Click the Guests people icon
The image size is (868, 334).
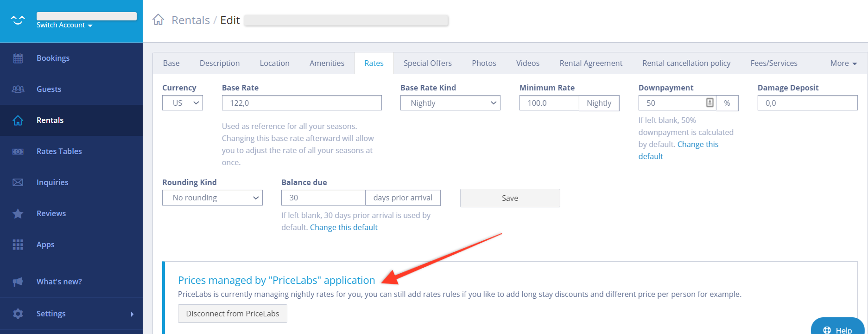(x=18, y=89)
